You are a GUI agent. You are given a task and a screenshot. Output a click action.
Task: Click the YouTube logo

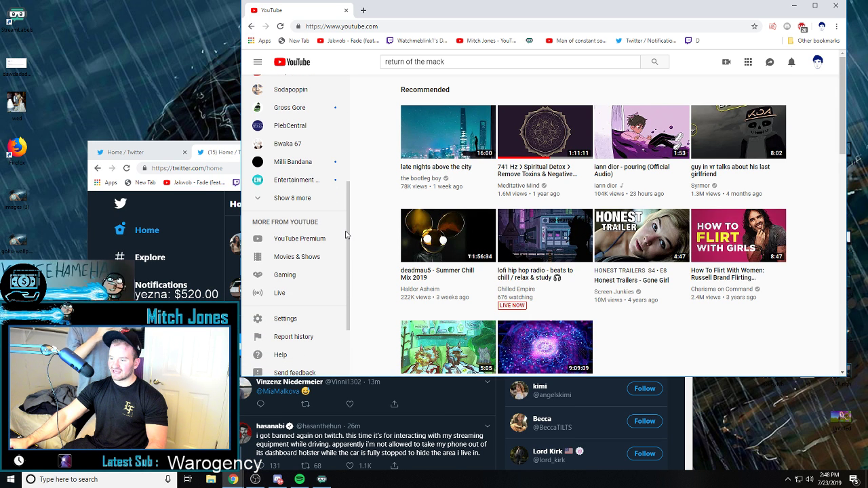pyautogui.click(x=292, y=62)
